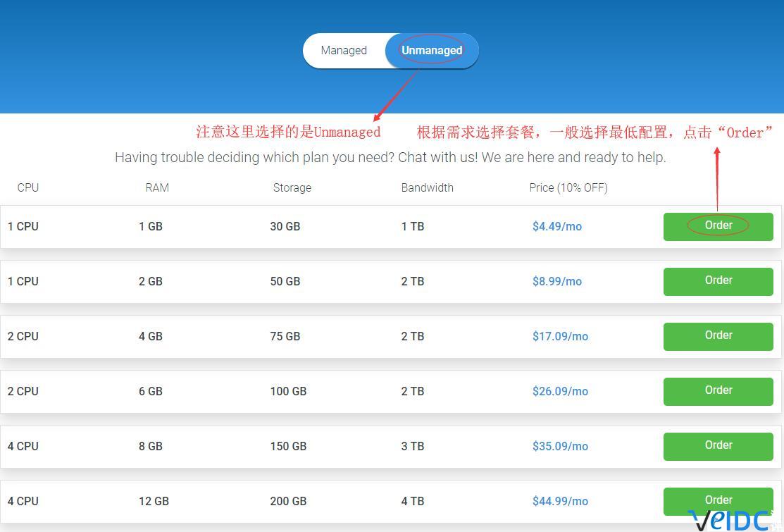
Task: Order the $8.99/mo plan
Action: point(718,281)
